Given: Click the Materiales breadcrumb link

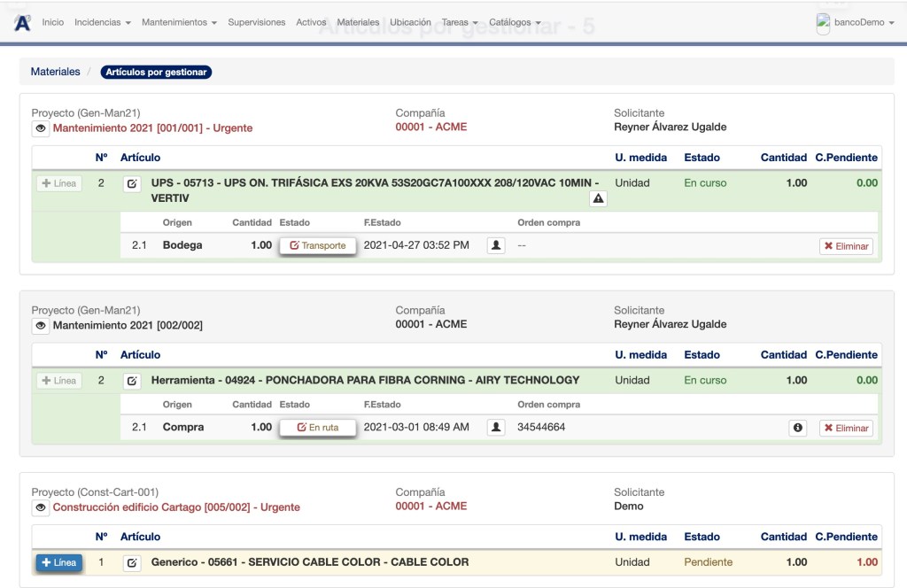Looking at the screenshot, I should pos(55,72).
